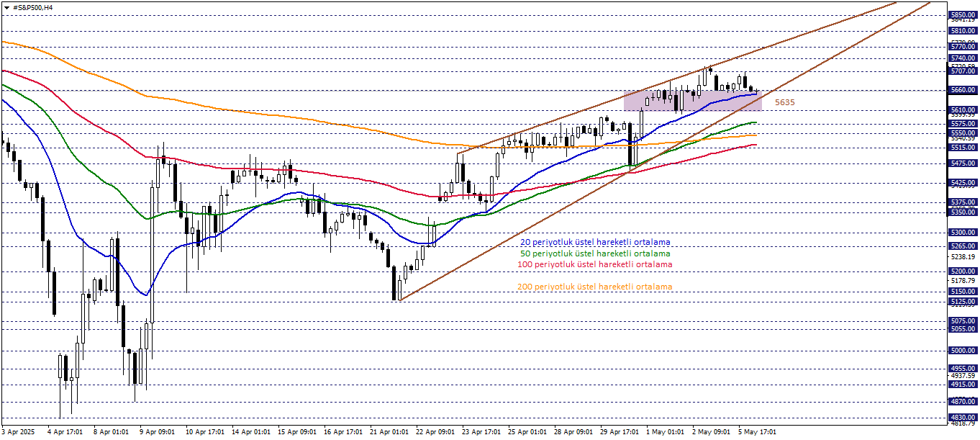Click the 4 Apr 17:01 time label

65,432
